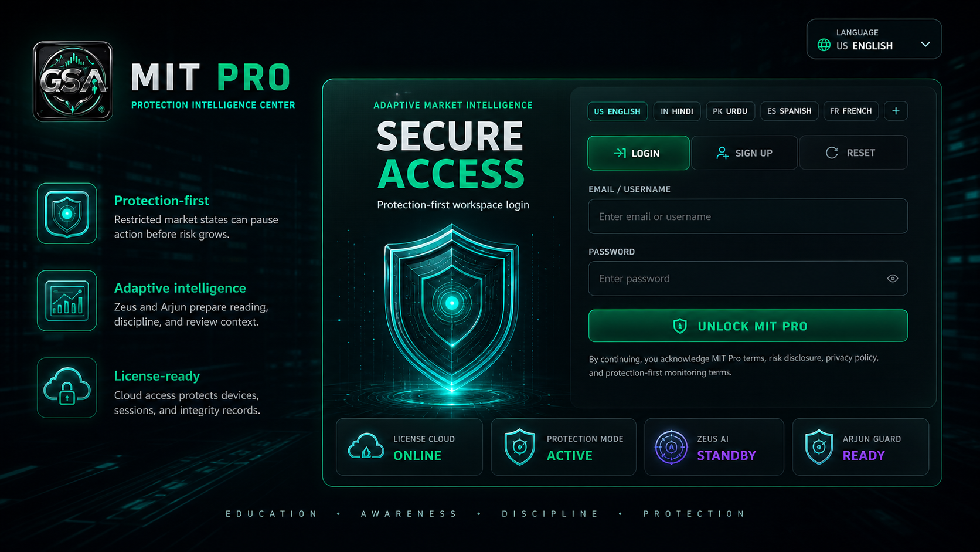Click PROTECTION in footer tagline
This screenshot has width=980, height=552.
[x=694, y=514]
